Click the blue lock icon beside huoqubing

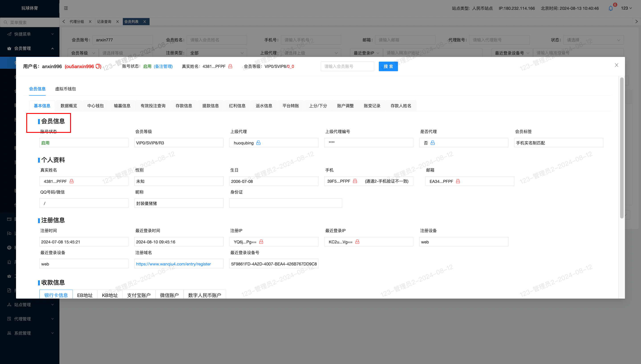[x=258, y=143]
